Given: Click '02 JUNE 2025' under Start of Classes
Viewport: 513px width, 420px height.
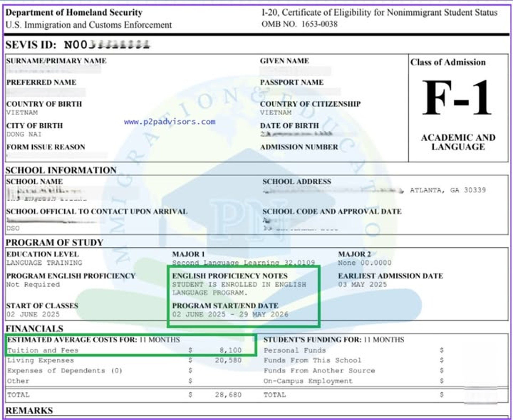Looking at the screenshot, I should (x=33, y=314).
